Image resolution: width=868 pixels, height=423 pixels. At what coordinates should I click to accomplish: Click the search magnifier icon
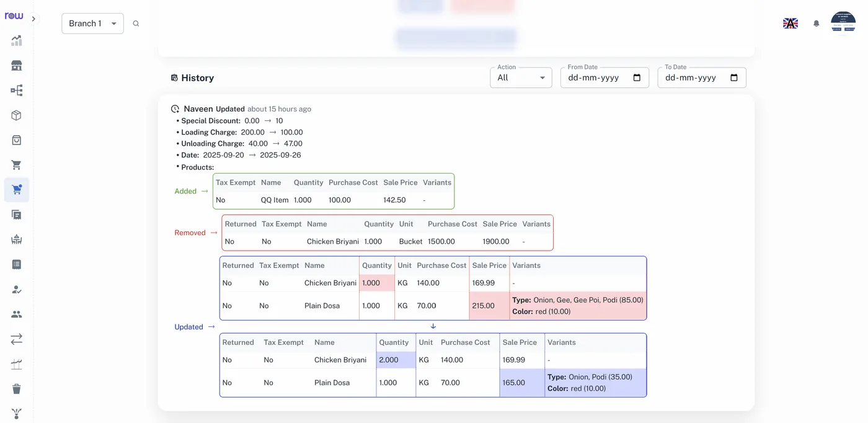point(136,24)
